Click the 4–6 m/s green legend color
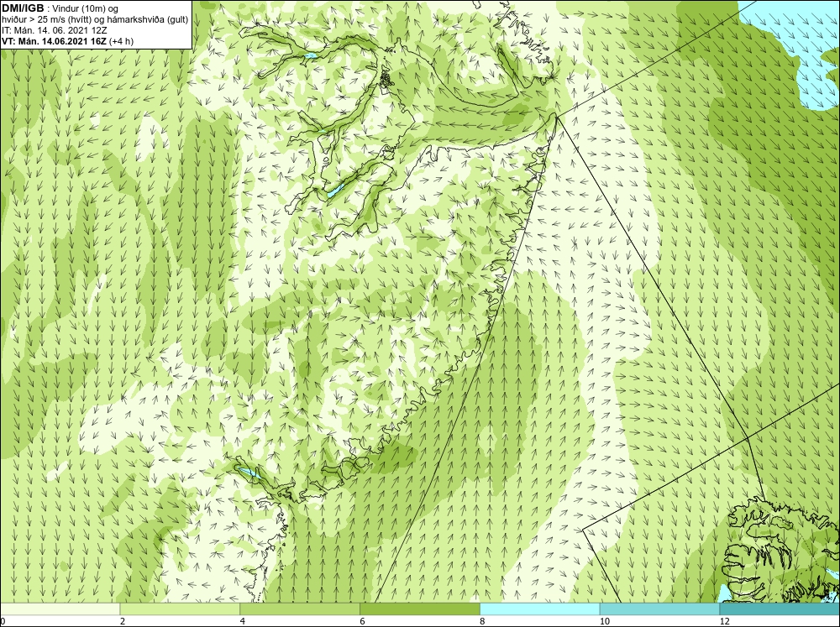Viewport: 840px width, 627px height. [x=300, y=609]
